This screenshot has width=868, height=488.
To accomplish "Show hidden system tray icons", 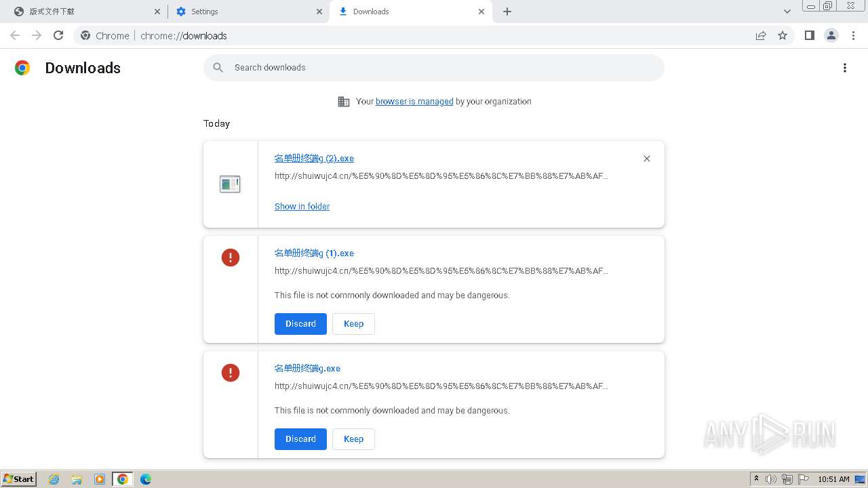I will 756,479.
